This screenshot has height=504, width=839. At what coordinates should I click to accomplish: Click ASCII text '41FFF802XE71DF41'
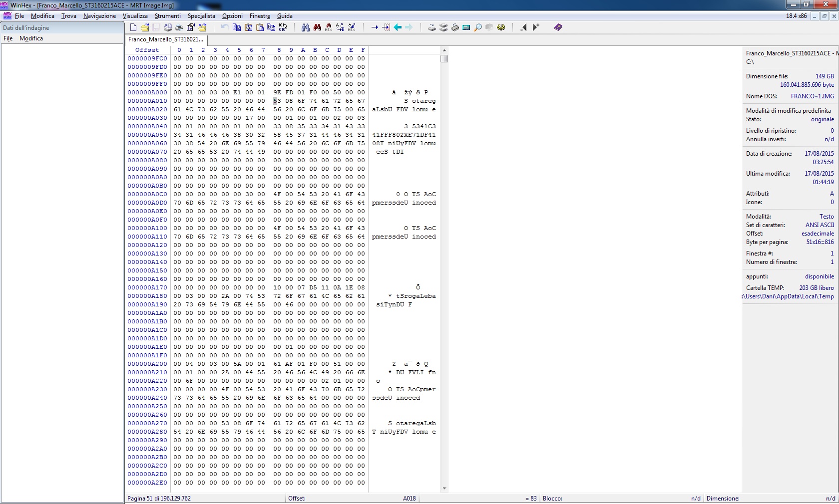tap(404, 135)
